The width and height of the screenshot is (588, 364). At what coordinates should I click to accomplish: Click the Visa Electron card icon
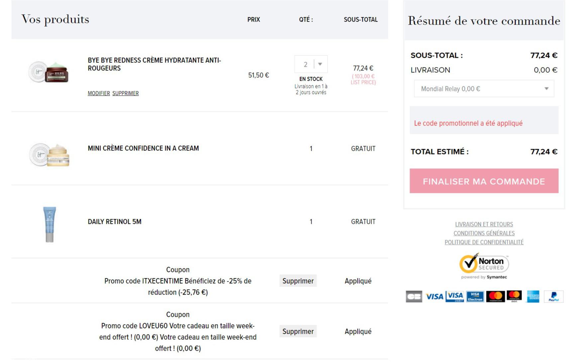point(475,297)
